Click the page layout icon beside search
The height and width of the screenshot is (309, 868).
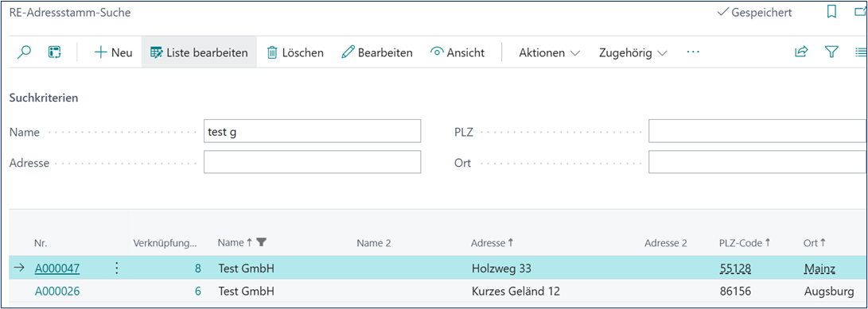54,52
